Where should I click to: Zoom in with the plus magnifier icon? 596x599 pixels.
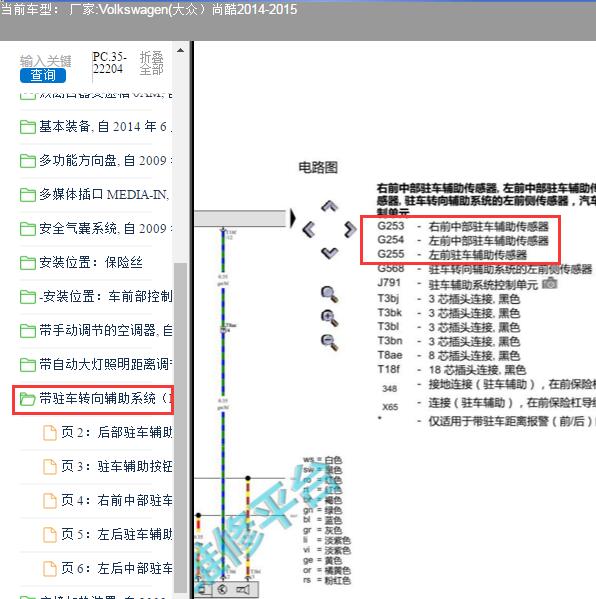(329, 318)
